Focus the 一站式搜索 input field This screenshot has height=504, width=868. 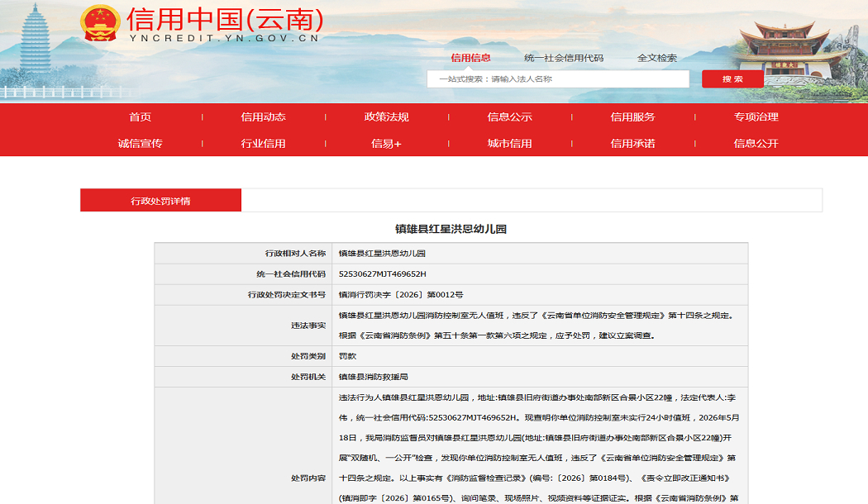pos(558,79)
